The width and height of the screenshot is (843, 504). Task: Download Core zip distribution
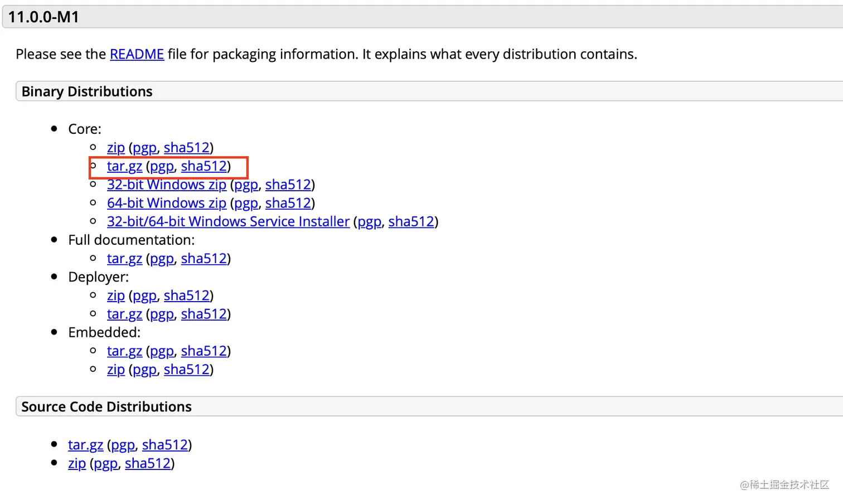(x=116, y=148)
